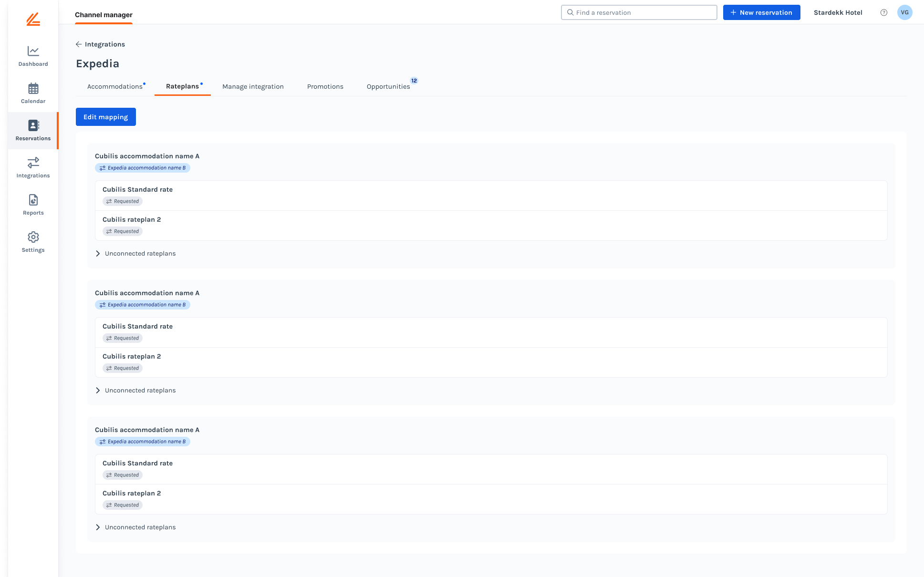Click the New reservation button

click(761, 13)
